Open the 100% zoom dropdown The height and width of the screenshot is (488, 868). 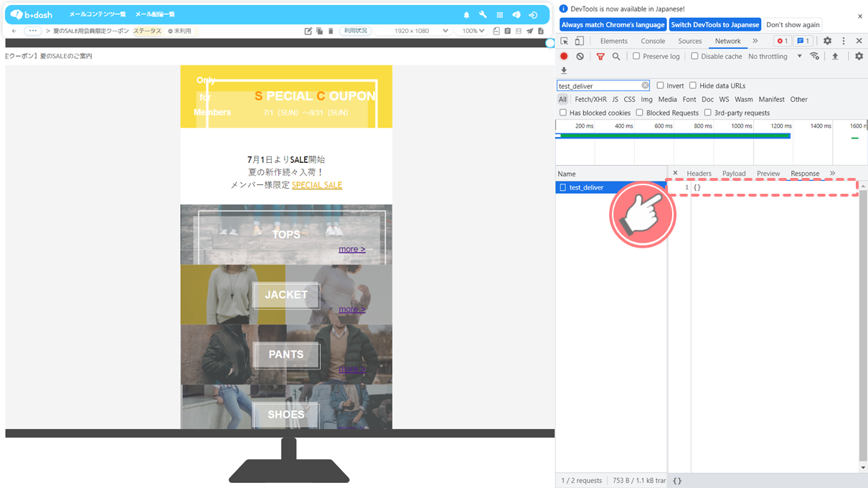[473, 31]
